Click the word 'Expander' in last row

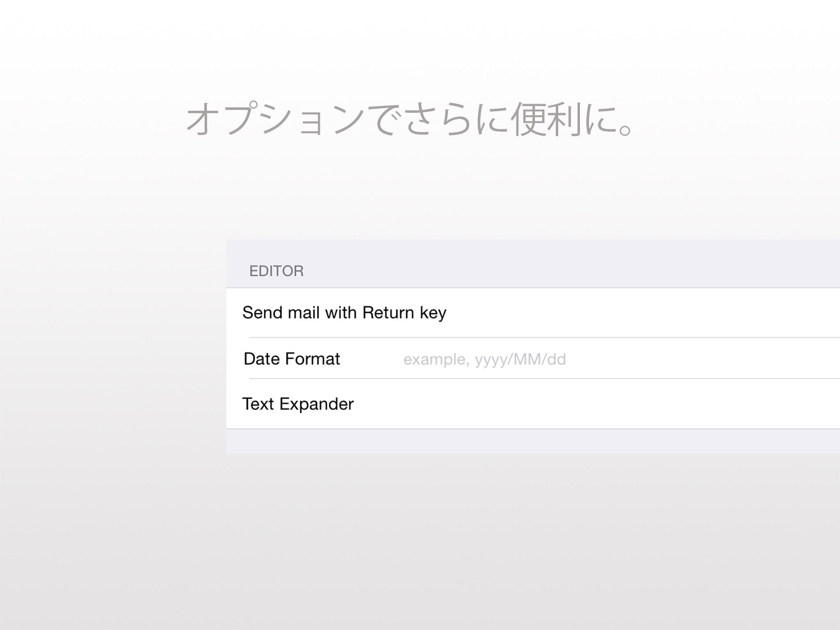point(316,405)
